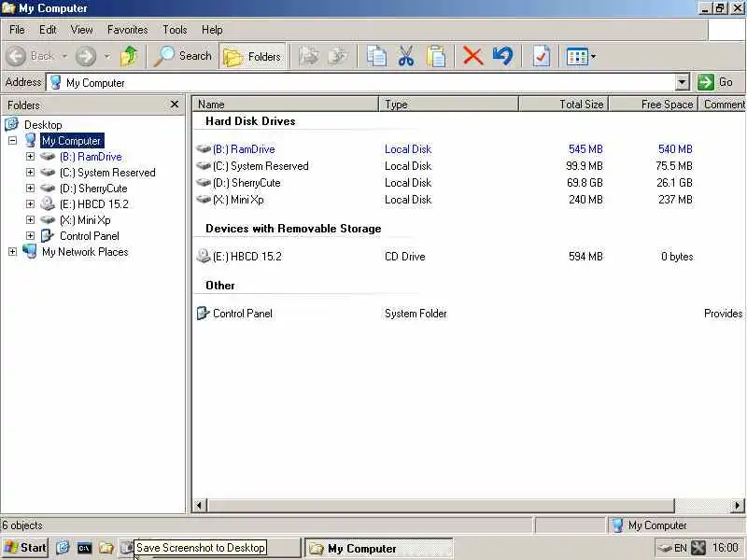Image resolution: width=747 pixels, height=560 pixels.
Task: Go up one folder level
Action: (129, 56)
